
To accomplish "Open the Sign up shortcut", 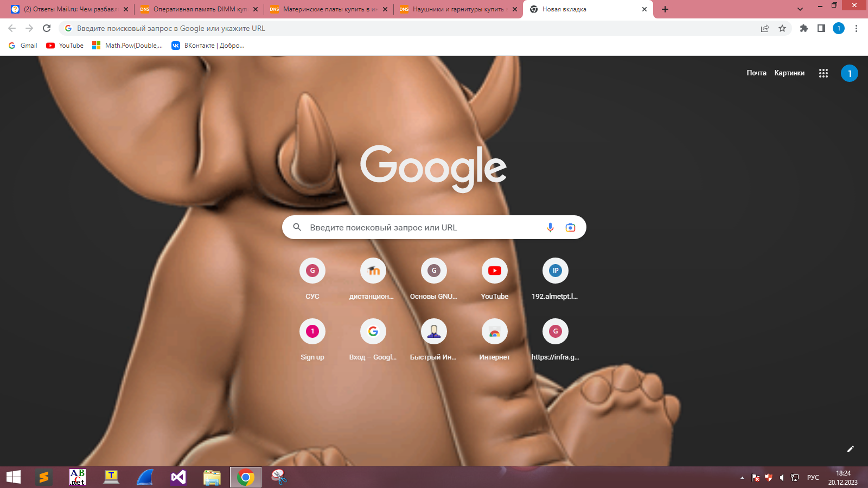I will coord(312,340).
